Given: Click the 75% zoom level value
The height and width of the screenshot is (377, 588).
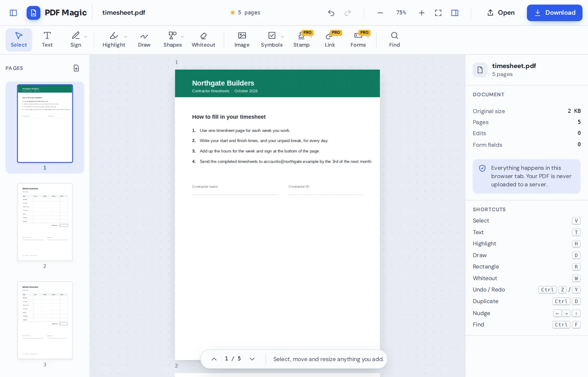Looking at the screenshot, I should pos(401,13).
